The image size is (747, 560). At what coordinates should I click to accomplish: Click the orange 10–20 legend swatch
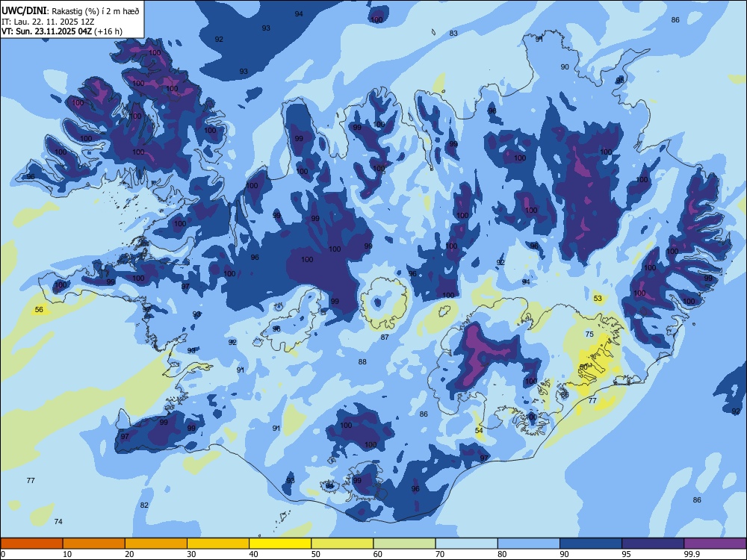(x=94, y=544)
